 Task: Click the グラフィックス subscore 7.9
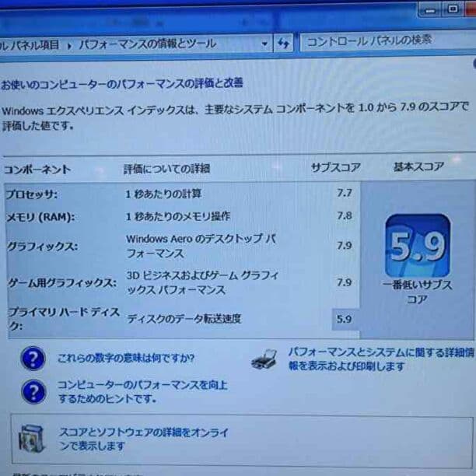point(345,245)
